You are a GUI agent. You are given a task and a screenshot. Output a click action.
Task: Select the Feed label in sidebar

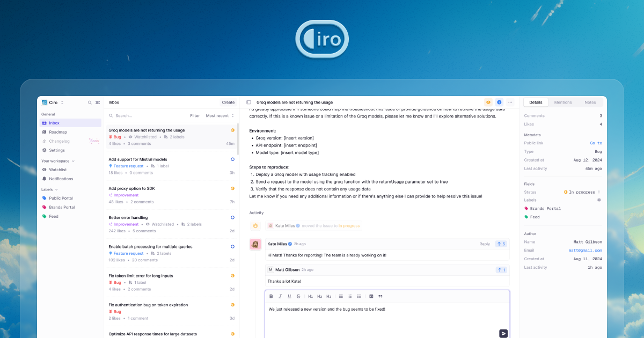[70, 216]
